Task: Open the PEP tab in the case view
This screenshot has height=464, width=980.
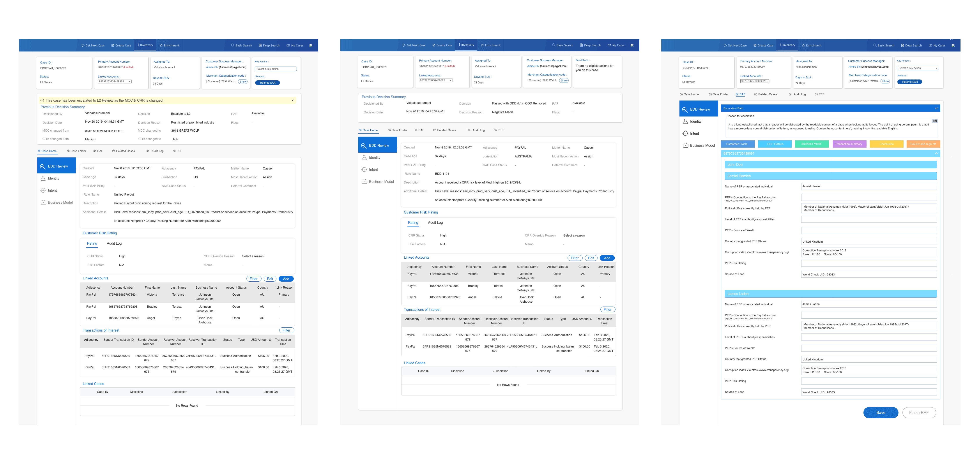Action: click(x=178, y=151)
